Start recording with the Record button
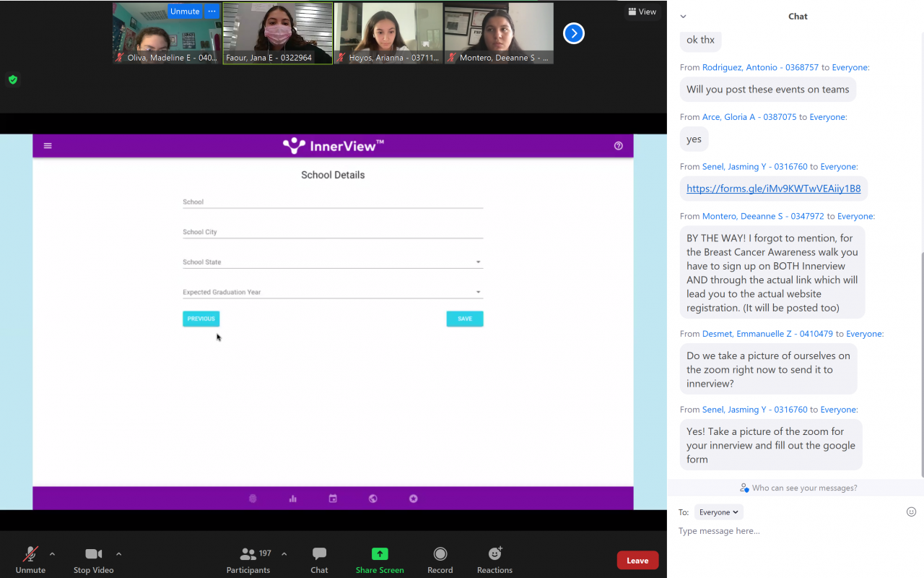 tap(440, 560)
